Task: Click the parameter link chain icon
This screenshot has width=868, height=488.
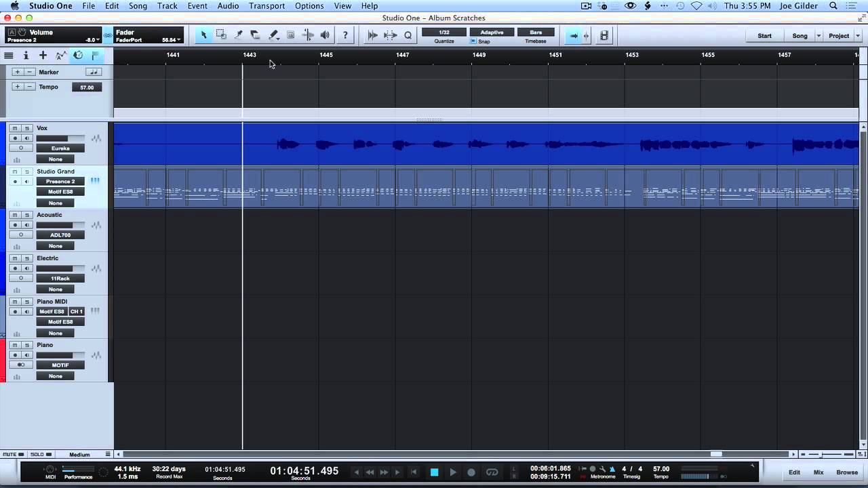Action: coord(108,35)
